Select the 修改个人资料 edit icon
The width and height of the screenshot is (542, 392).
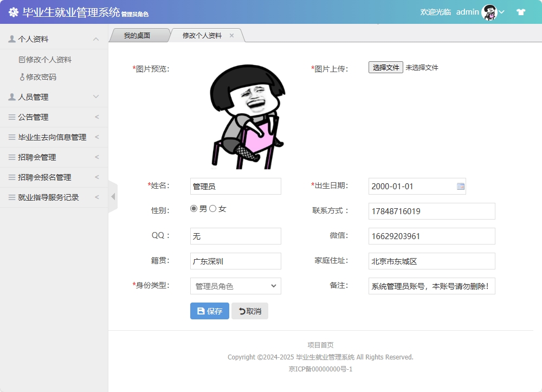21,59
